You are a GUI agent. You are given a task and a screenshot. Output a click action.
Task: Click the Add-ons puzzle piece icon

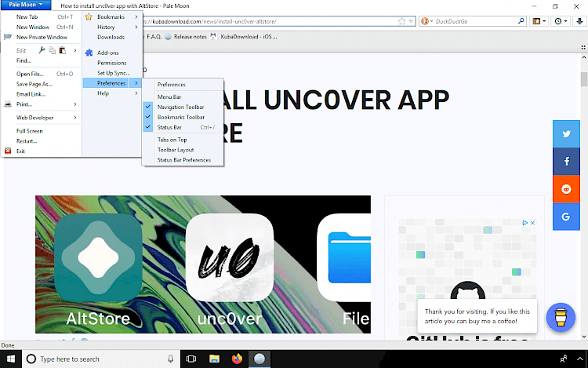(89, 53)
